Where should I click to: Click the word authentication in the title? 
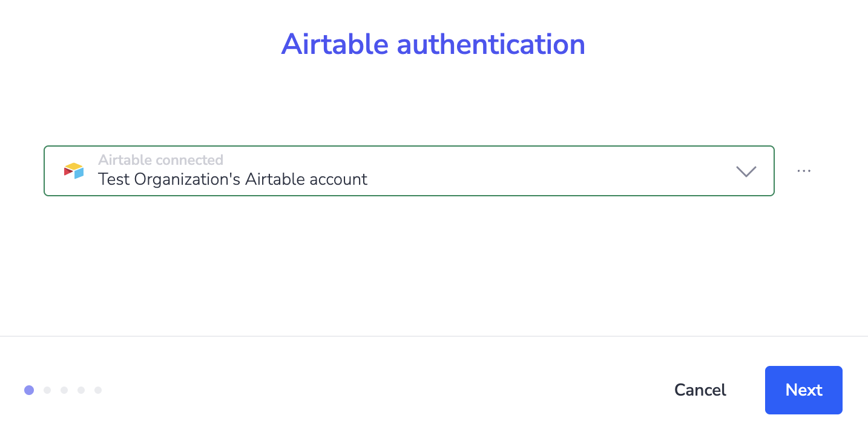pos(492,44)
